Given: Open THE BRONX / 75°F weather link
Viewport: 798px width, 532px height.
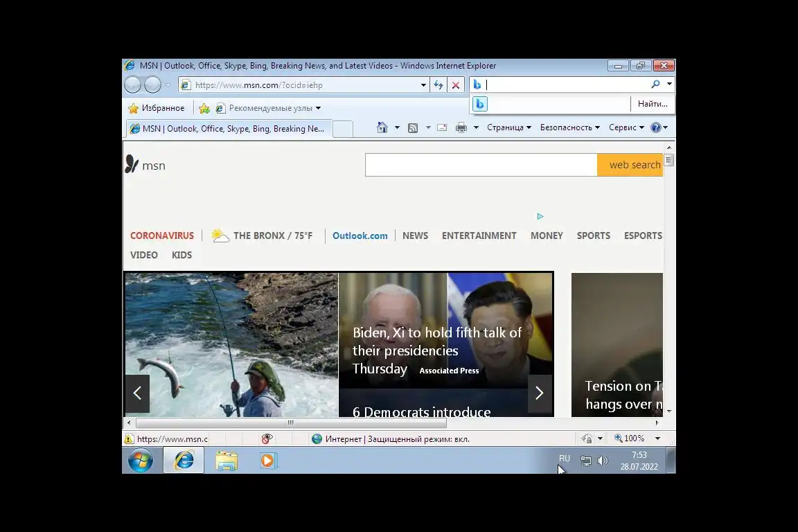Looking at the screenshot, I should pos(262,236).
